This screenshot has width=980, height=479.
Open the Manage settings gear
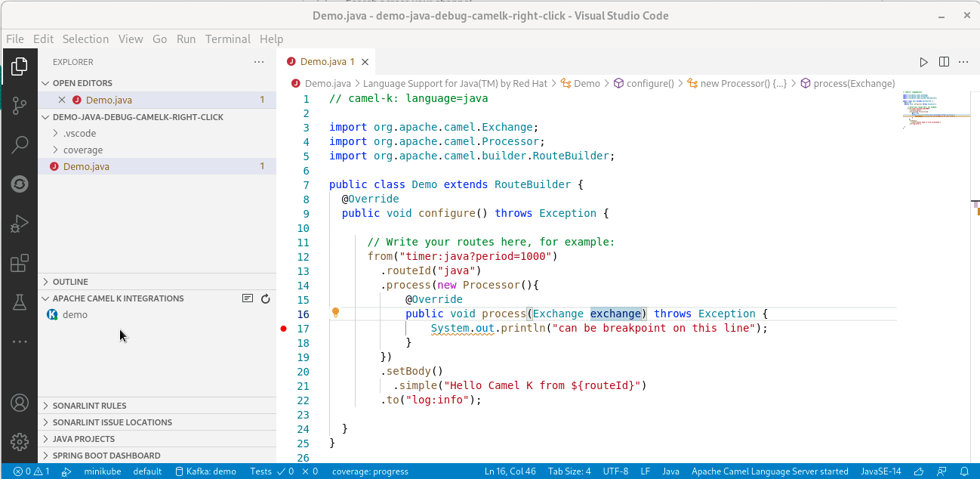point(20,442)
